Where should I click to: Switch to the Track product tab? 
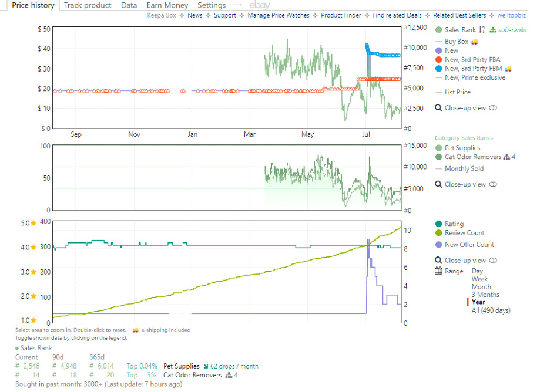click(x=88, y=5)
